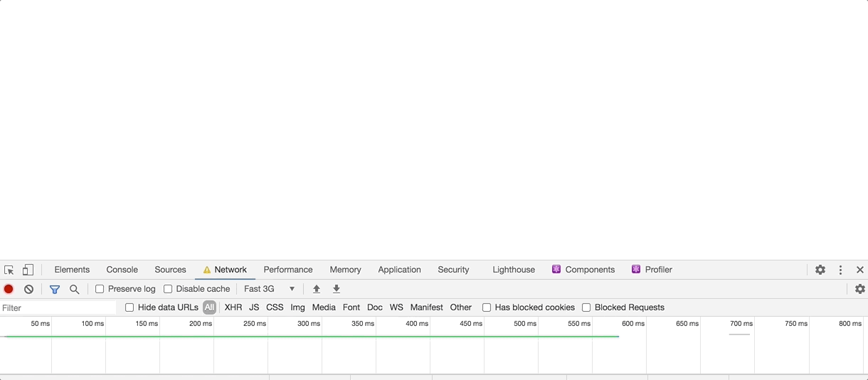Screen dimensions: 868x380
Task: Open Fast 3G throttling dropdown
Action: coord(270,289)
